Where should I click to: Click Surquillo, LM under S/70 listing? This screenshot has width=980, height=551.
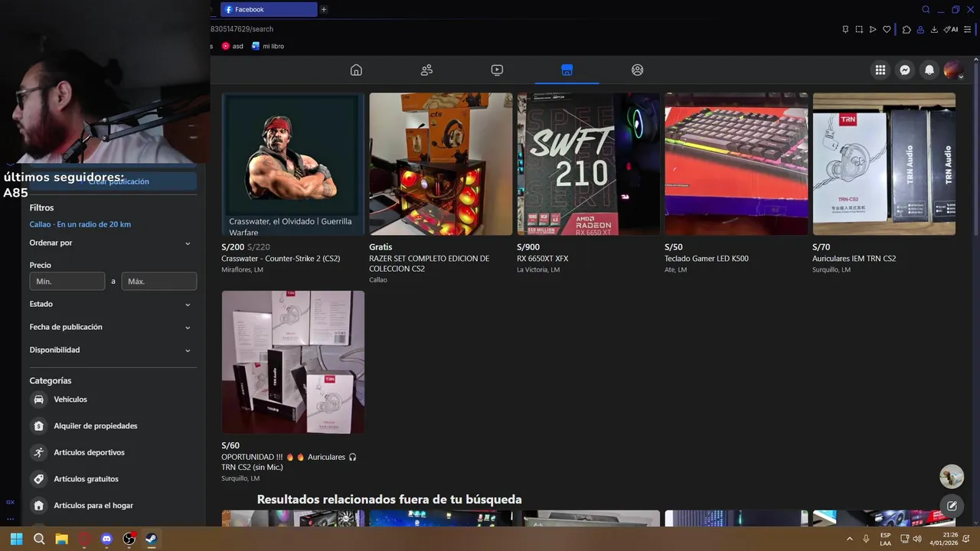tap(831, 269)
